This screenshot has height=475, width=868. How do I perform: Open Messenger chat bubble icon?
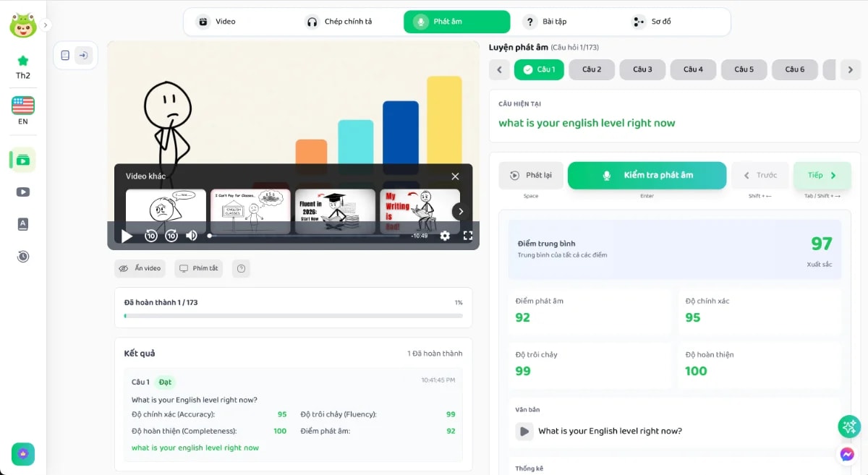click(x=847, y=454)
